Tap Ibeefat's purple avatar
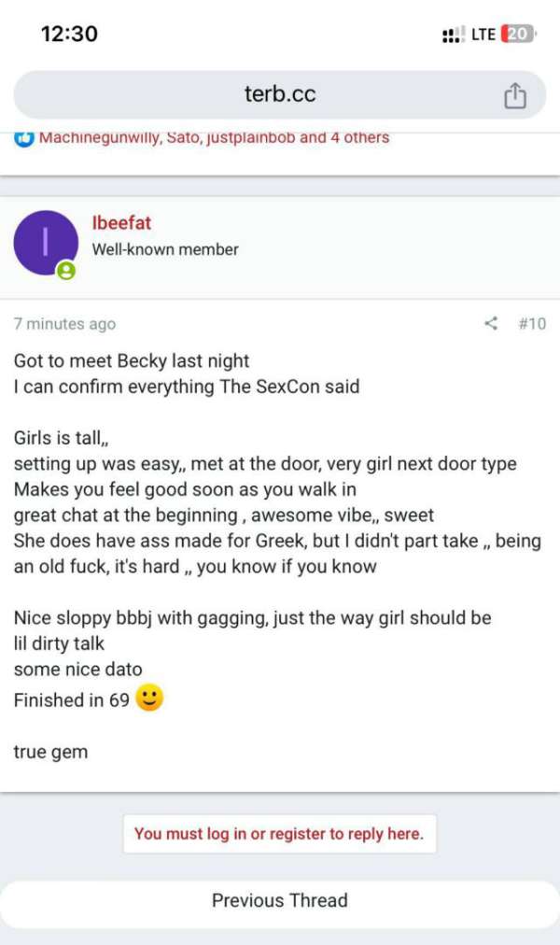 point(46,241)
